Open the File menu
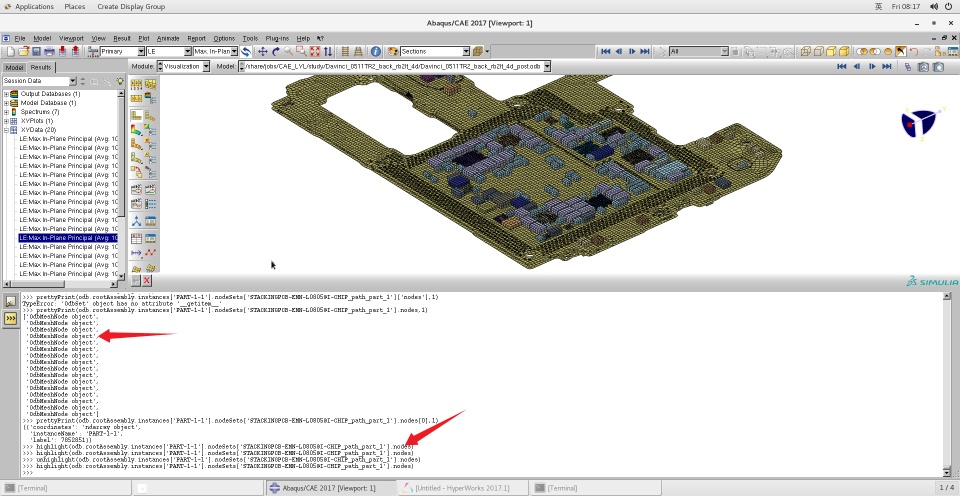The image size is (960, 496). tap(20, 38)
